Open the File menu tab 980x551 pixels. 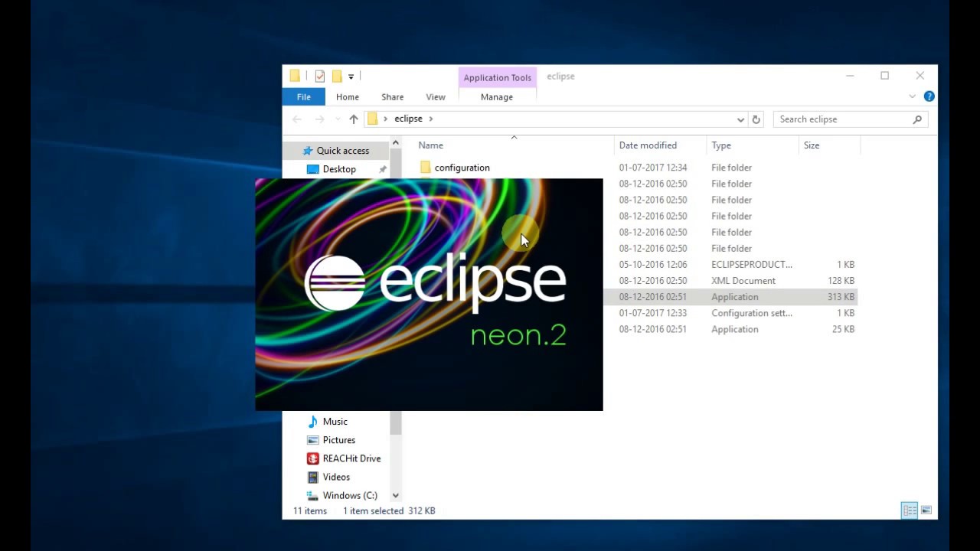304,97
